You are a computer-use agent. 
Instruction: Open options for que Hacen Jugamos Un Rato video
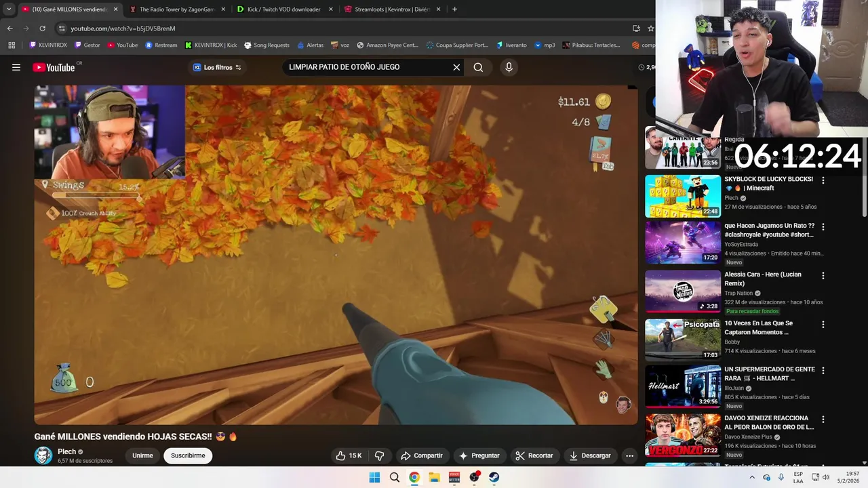(823, 227)
